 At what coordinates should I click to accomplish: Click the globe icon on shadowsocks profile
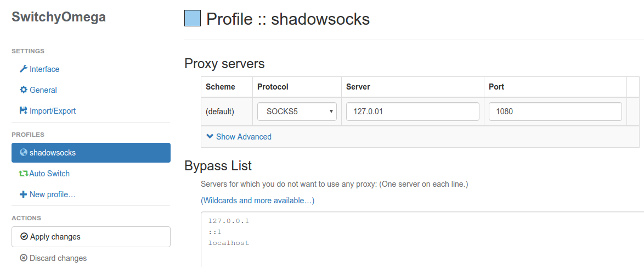(23, 153)
